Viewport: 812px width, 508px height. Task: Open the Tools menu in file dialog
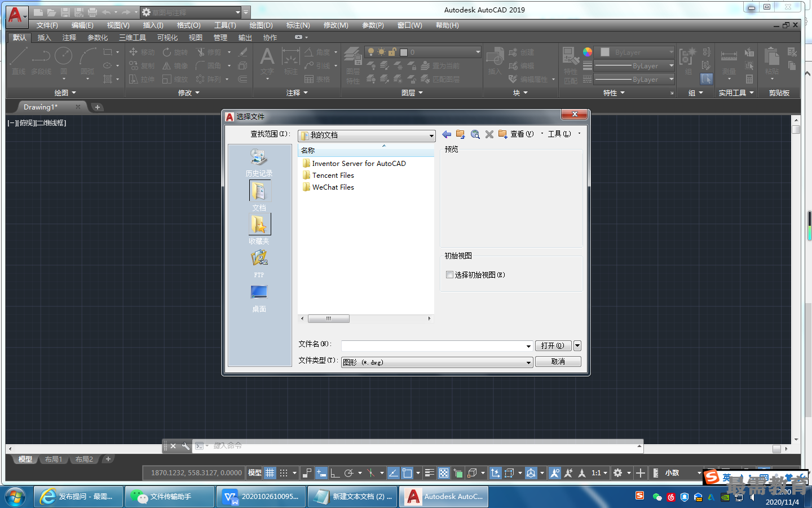[559, 134]
